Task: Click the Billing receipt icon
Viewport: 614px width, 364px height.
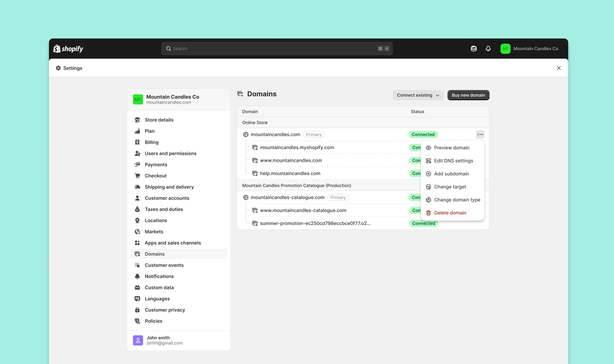Action: tap(137, 142)
